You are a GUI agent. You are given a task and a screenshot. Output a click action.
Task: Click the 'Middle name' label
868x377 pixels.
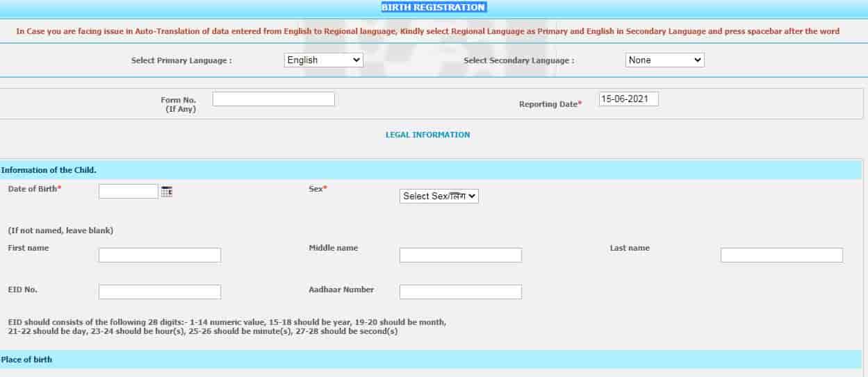point(334,248)
